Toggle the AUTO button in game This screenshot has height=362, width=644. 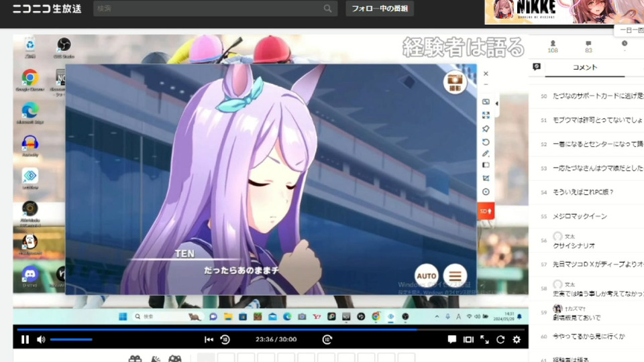coord(427,276)
